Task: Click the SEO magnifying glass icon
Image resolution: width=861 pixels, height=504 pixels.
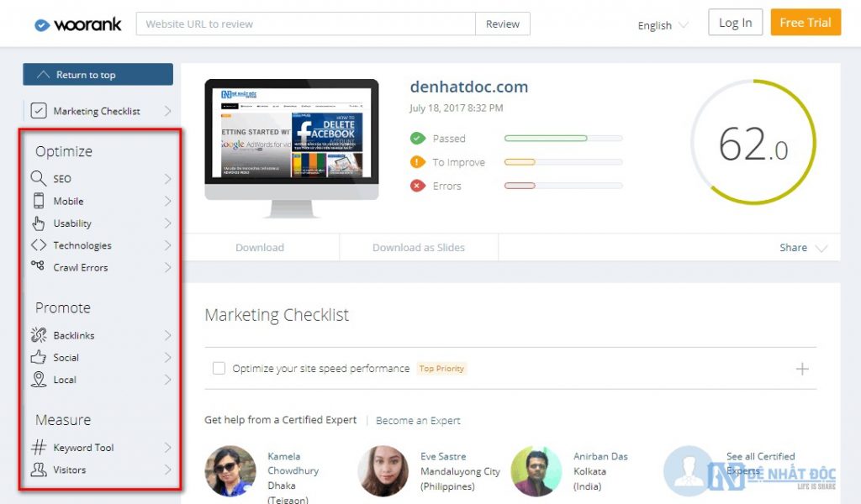Action: 39,179
